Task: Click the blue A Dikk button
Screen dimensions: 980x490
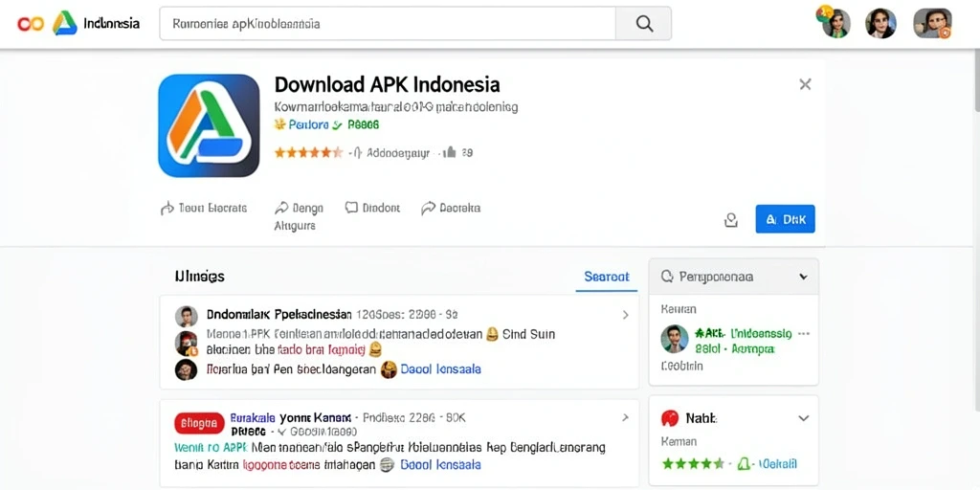Action: point(785,219)
